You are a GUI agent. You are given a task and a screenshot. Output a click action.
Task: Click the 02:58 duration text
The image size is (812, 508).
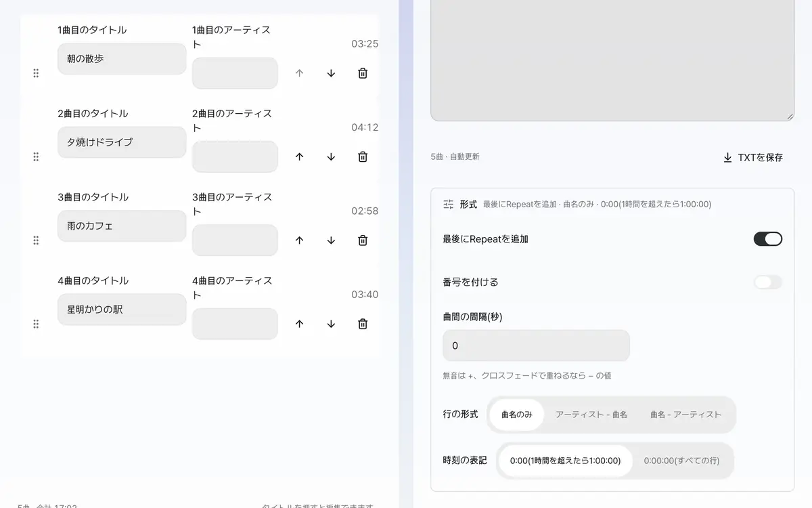pos(365,211)
